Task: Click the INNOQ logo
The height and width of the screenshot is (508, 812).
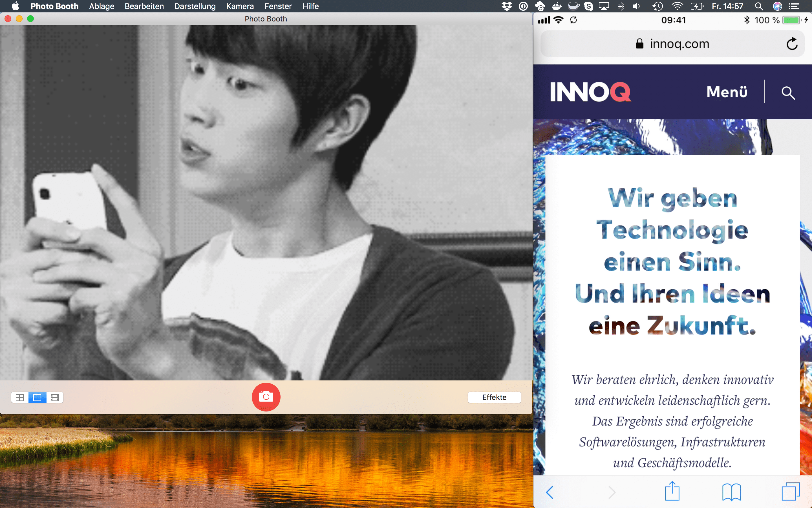Action: tap(591, 92)
